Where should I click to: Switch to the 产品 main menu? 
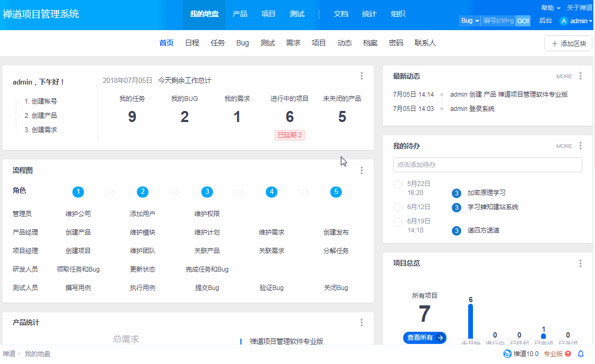pyautogui.click(x=240, y=14)
